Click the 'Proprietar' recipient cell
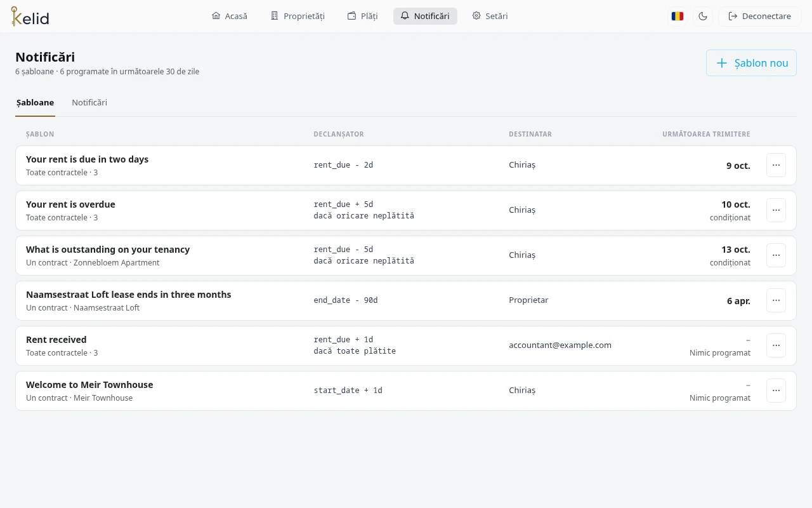 pyautogui.click(x=528, y=300)
